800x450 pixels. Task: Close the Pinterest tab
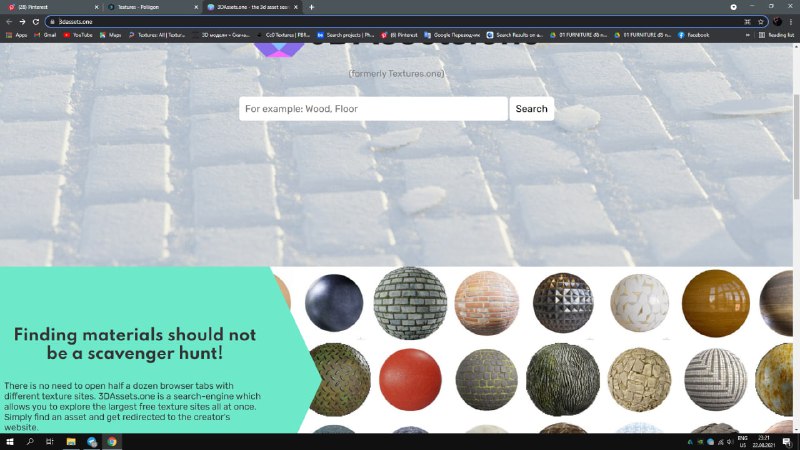pyautogui.click(x=96, y=7)
